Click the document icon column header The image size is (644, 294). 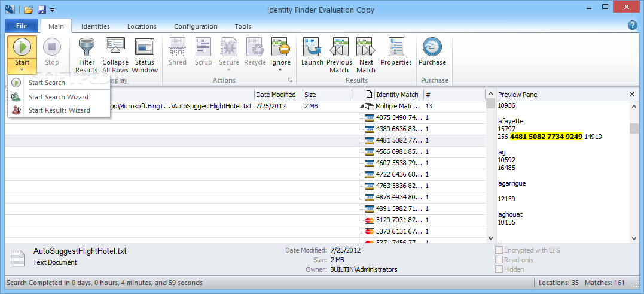pyautogui.click(x=369, y=94)
